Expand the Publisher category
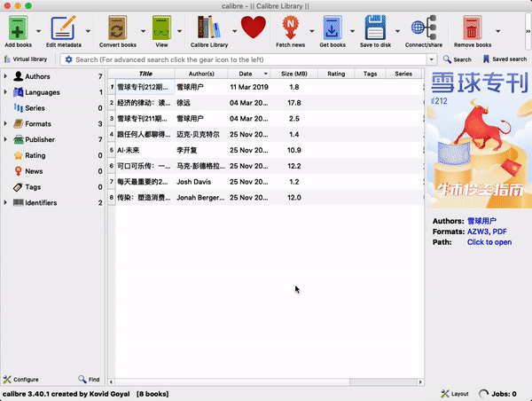 [5, 139]
